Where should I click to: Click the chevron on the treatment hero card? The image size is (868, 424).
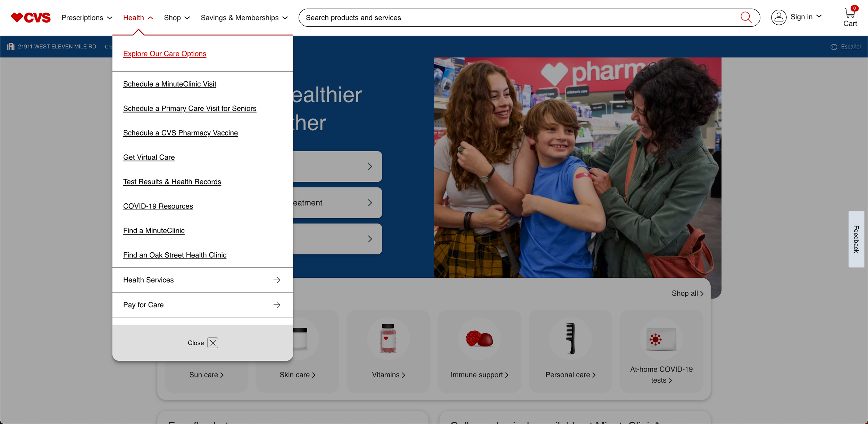[x=370, y=203]
